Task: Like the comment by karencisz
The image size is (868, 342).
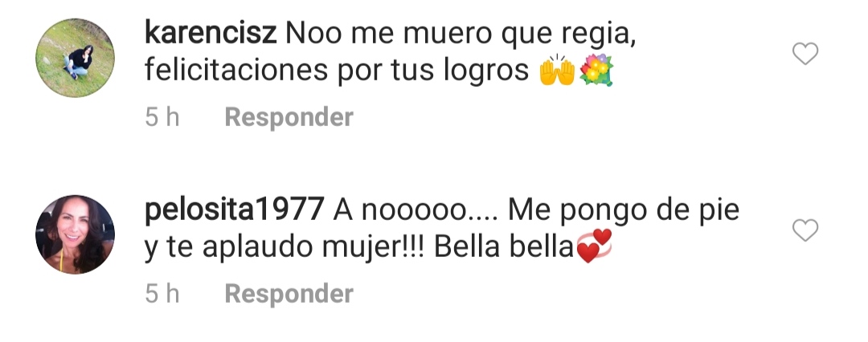Action: coord(805,54)
